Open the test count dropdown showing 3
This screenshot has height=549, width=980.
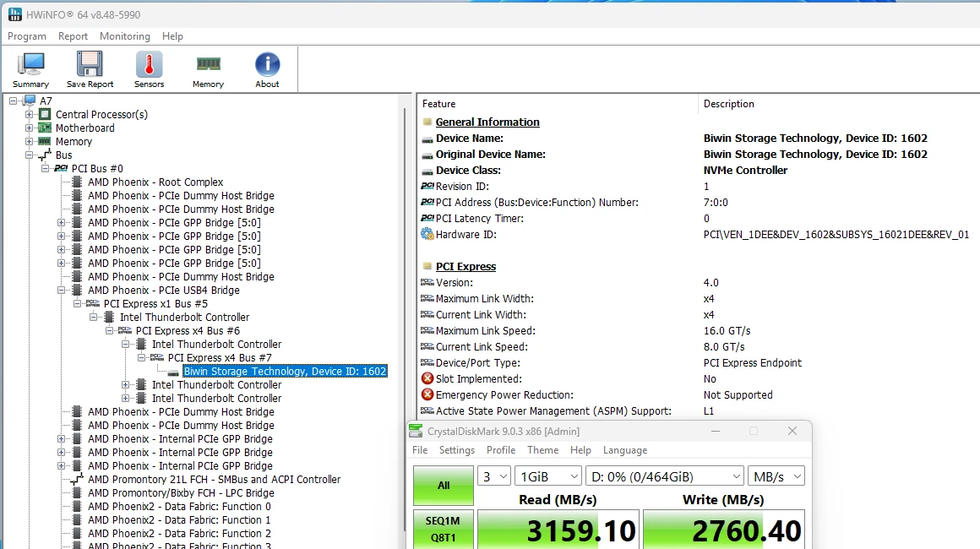[x=494, y=476]
